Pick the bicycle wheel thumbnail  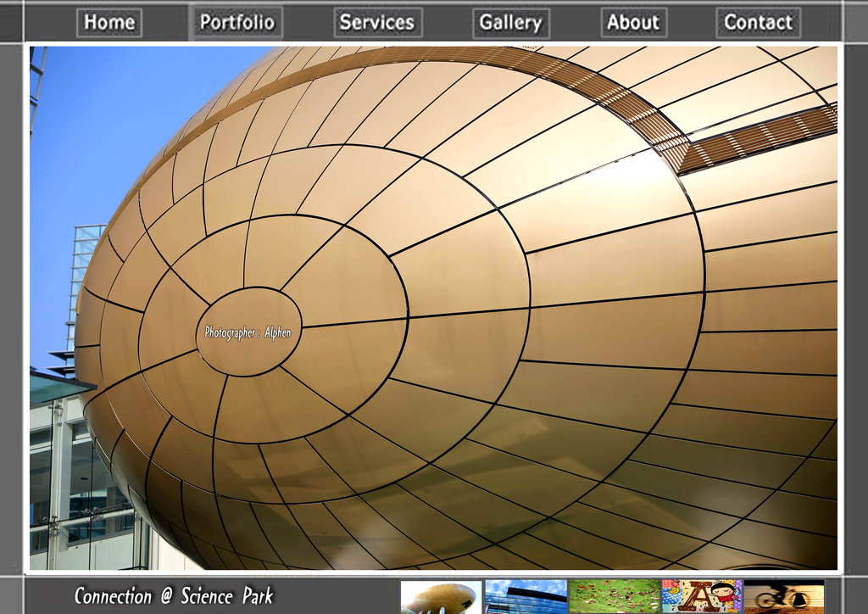click(784, 597)
